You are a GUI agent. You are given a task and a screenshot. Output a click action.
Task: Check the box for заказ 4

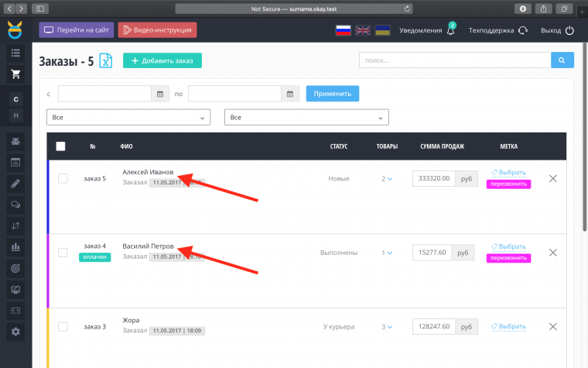click(63, 253)
